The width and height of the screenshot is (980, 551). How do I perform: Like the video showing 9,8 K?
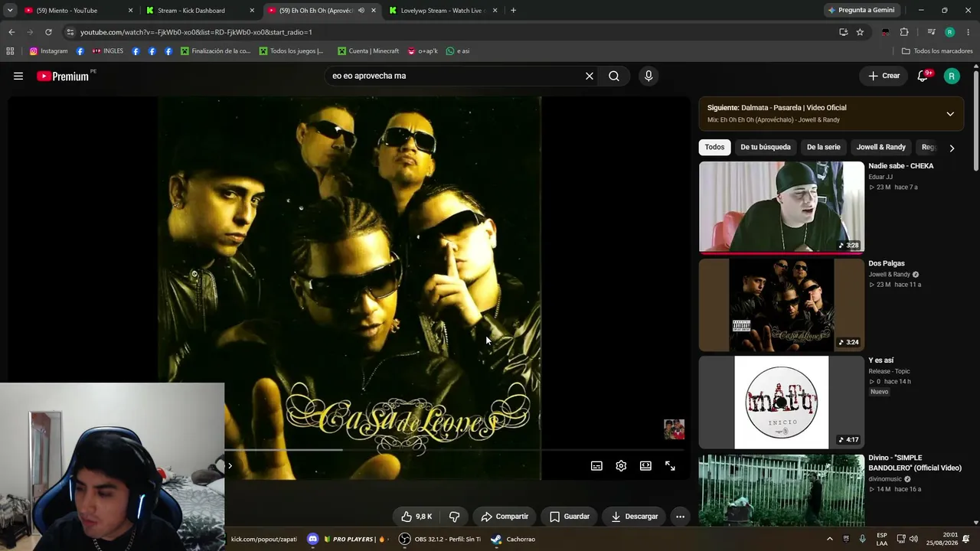click(x=416, y=517)
